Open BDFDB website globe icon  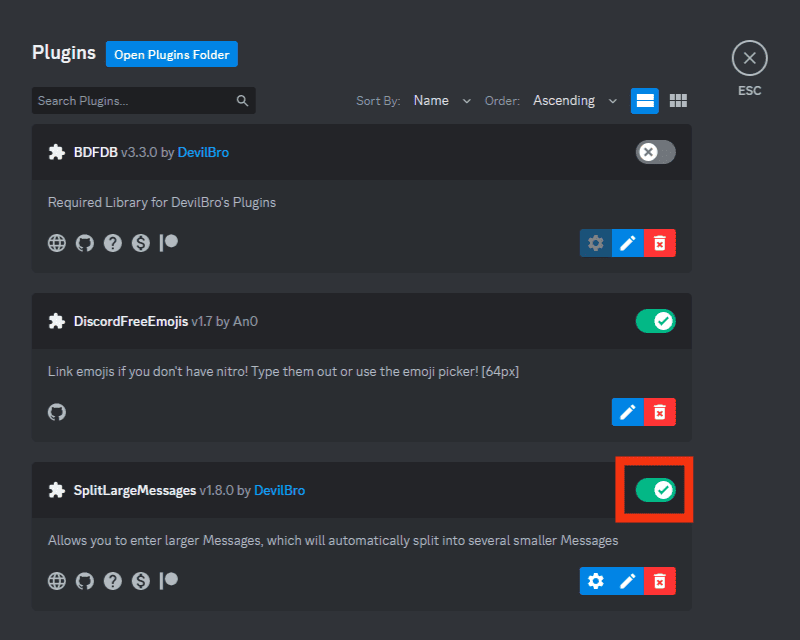57,243
